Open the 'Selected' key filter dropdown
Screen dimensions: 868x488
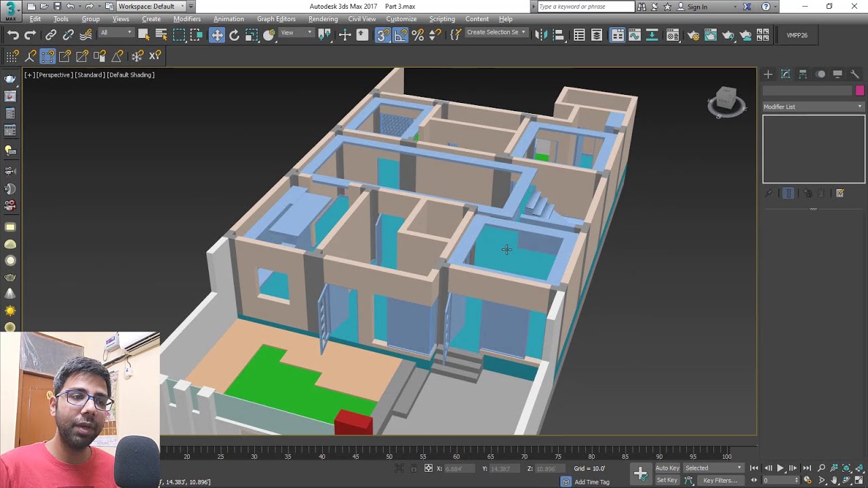[x=713, y=468]
